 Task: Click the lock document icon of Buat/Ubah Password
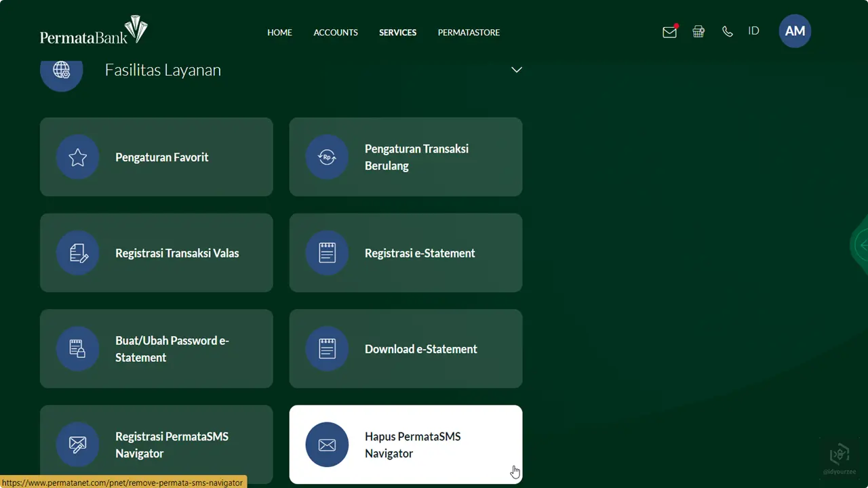coord(78,349)
